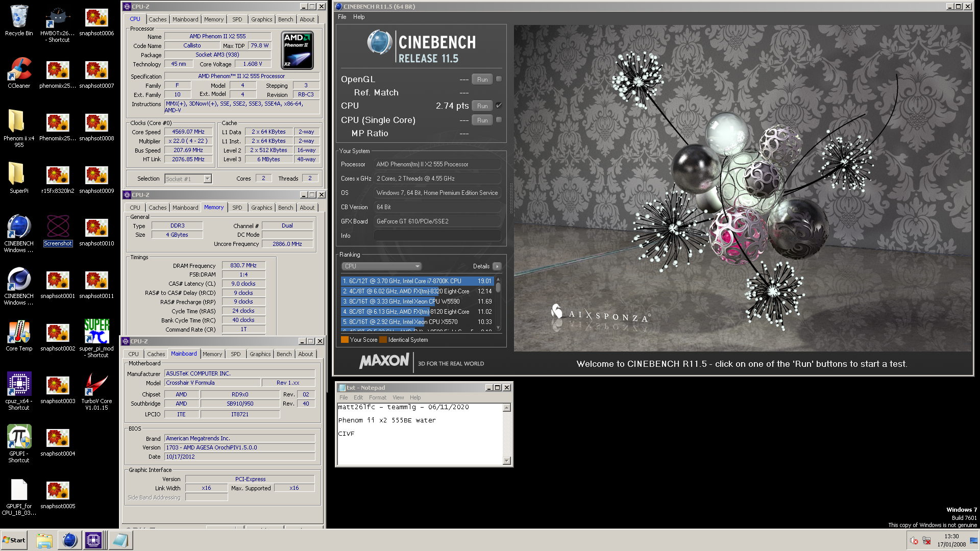Click the AMD Phenom II logo in CPU-Z
The image size is (980, 551).
coord(298,51)
